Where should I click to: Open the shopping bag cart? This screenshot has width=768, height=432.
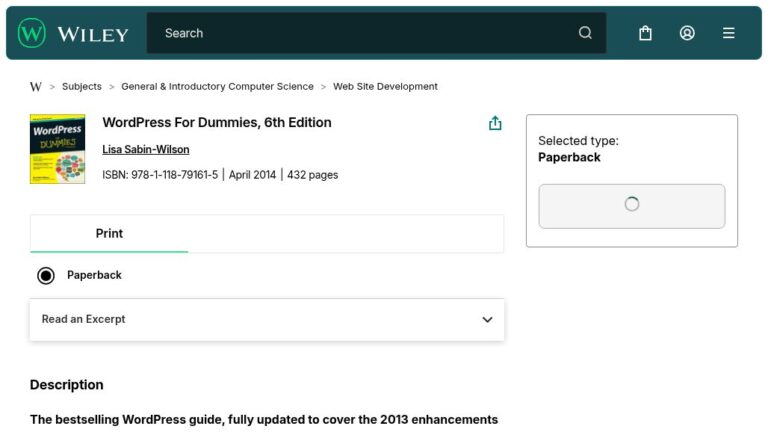tap(645, 33)
